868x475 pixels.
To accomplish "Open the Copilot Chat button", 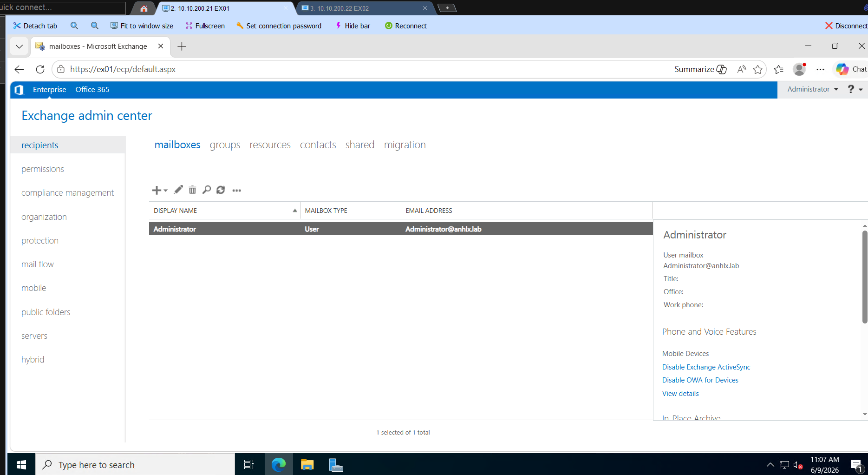I will [851, 69].
